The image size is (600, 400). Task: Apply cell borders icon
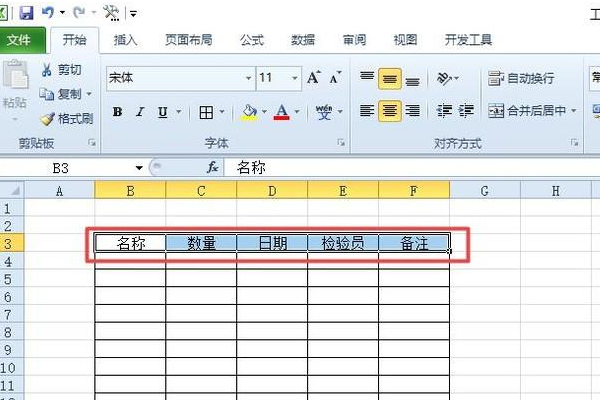(206, 112)
